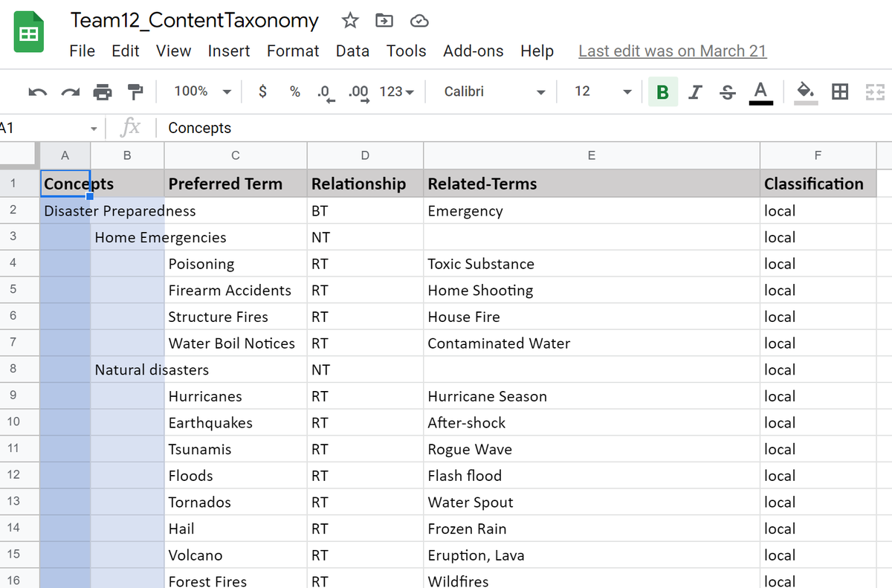
Task: Open the Tools menu
Action: click(x=406, y=51)
